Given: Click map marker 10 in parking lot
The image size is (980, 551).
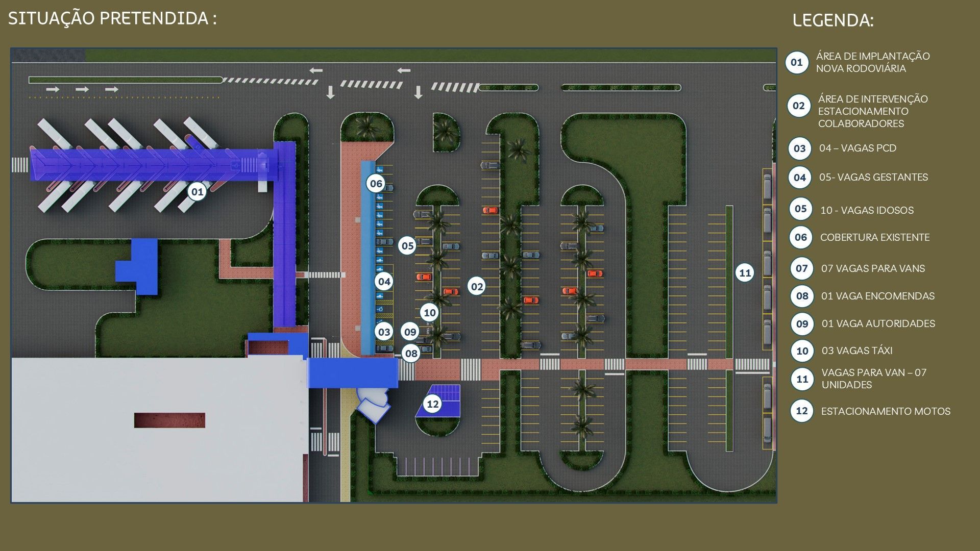Looking at the screenshot, I should coord(430,313).
